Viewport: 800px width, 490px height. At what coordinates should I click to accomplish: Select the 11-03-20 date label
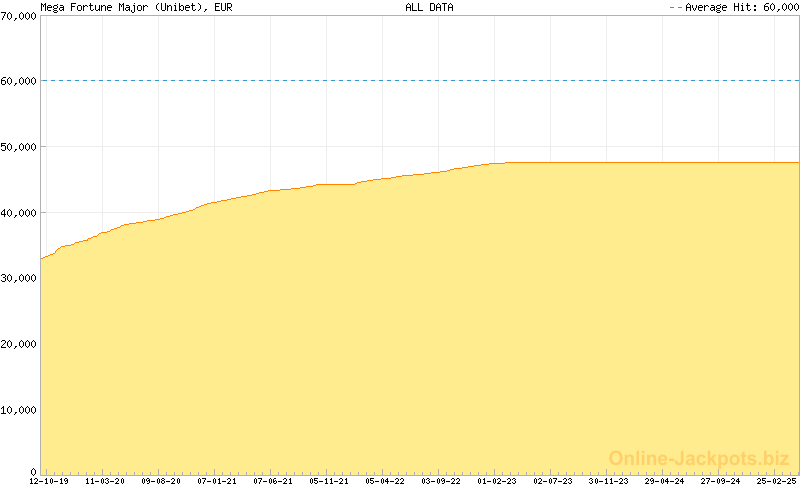pos(105,481)
